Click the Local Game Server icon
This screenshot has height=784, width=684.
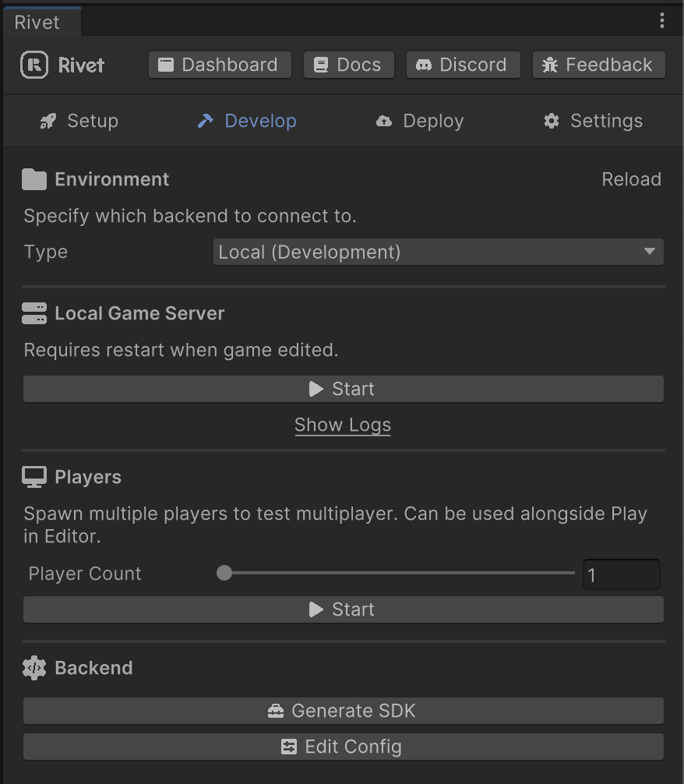pyautogui.click(x=34, y=313)
